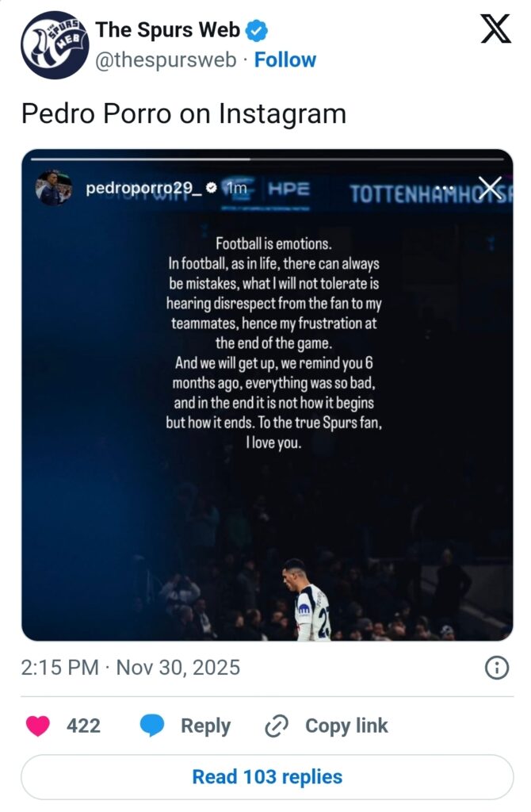Click the X logo icon
Viewport: 531px width, 812px height.
click(x=496, y=30)
